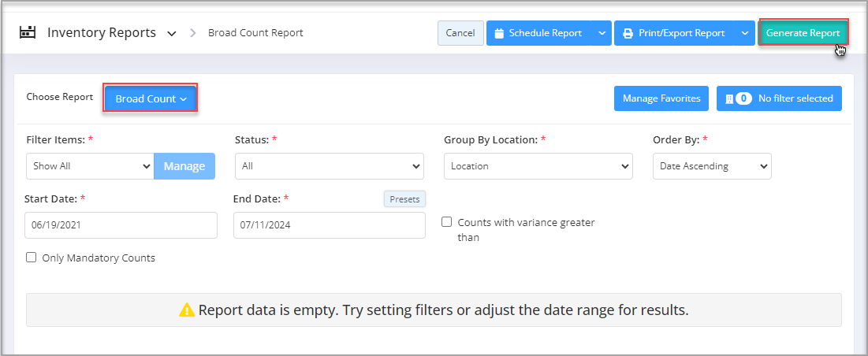Viewport: 868px width, 356px height.
Task: Open the Print/Export Report dropdown arrow
Action: point(744,34)
